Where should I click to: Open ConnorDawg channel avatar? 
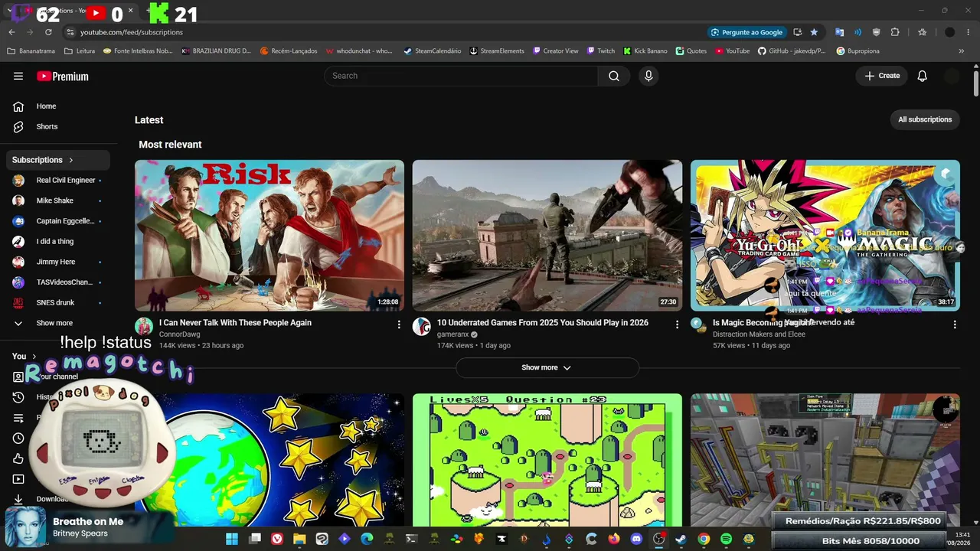click(144, 327)
